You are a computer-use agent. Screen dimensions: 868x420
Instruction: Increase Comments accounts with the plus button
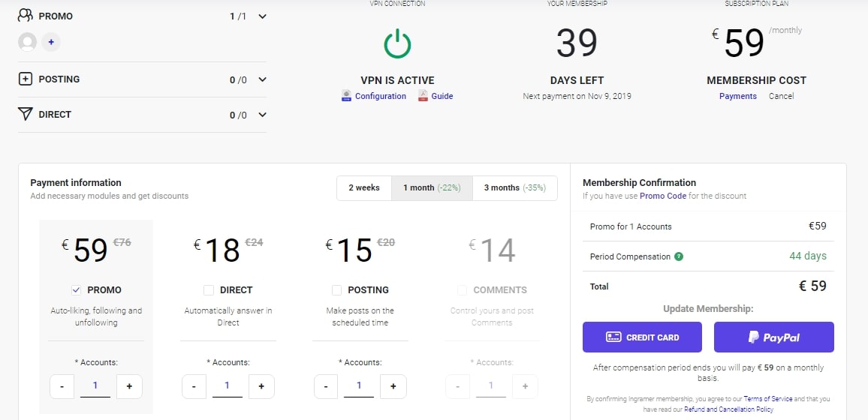(x=526, y=386)
